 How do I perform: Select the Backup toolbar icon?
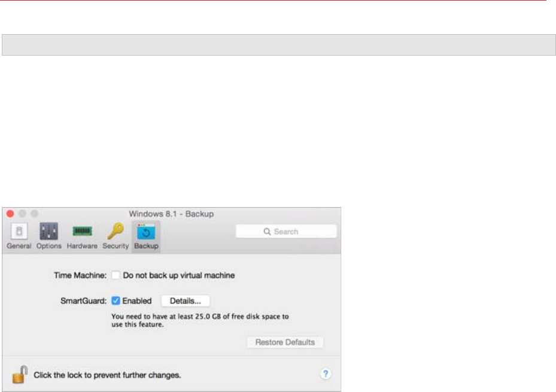tap(146, 236)
